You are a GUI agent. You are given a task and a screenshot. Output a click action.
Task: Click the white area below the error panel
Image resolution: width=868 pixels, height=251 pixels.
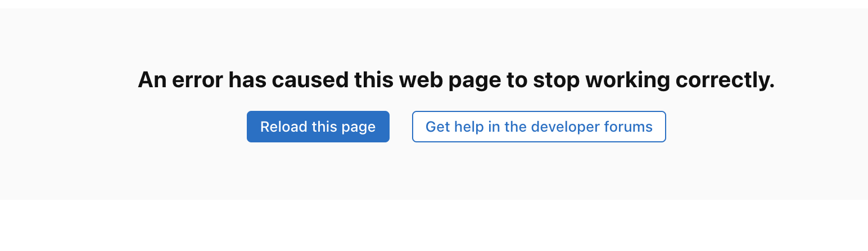434,225
